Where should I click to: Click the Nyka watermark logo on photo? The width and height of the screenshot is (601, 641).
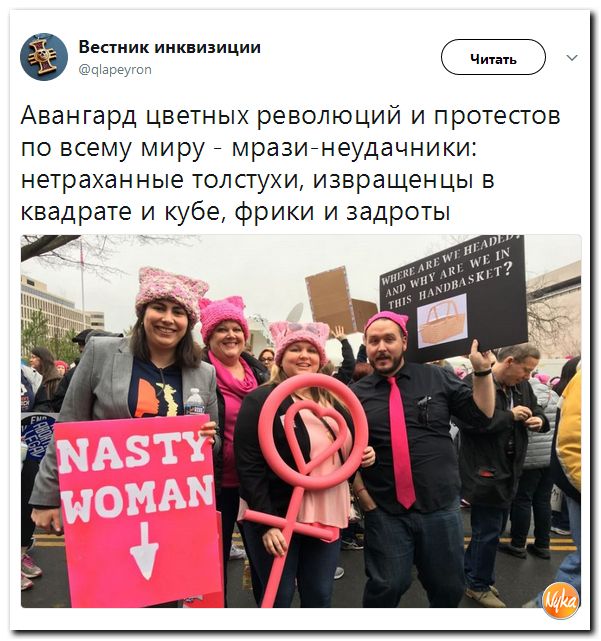click(561, 601)
